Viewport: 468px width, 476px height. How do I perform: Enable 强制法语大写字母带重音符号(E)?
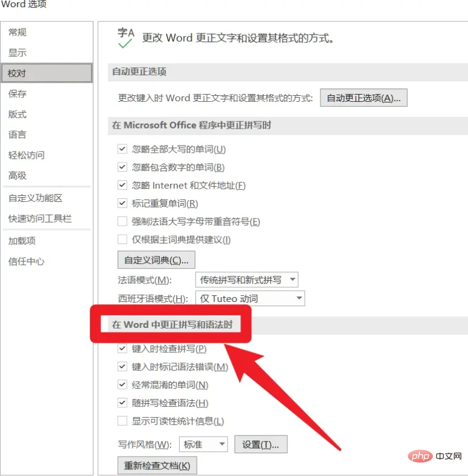click(x=122, y=221)
